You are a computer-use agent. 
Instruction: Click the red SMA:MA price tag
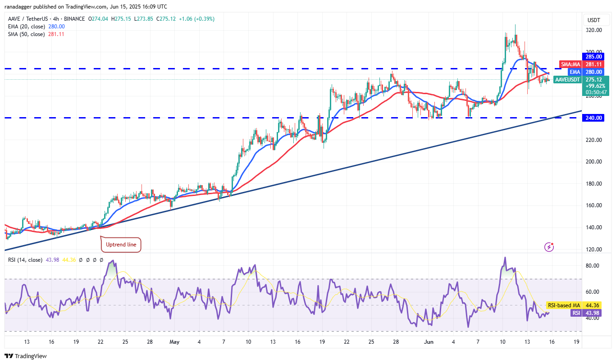[x=569, y=64]
